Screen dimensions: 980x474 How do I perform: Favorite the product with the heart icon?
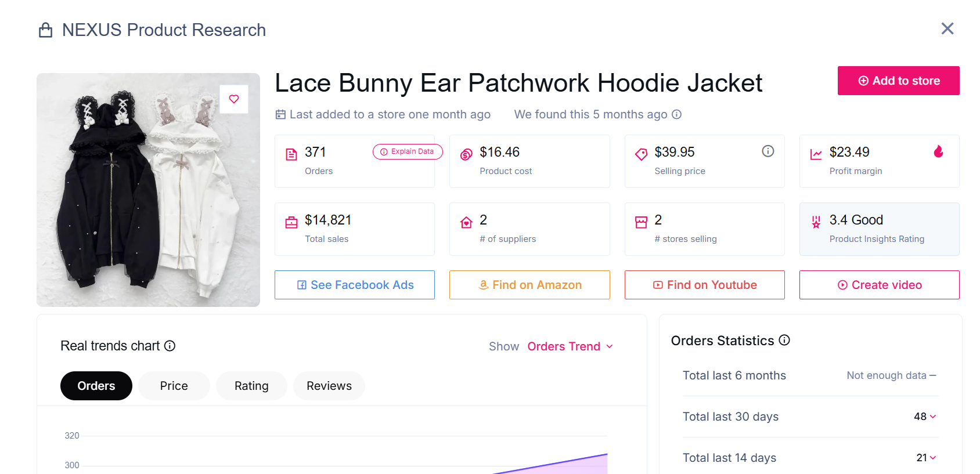point(234,99)
